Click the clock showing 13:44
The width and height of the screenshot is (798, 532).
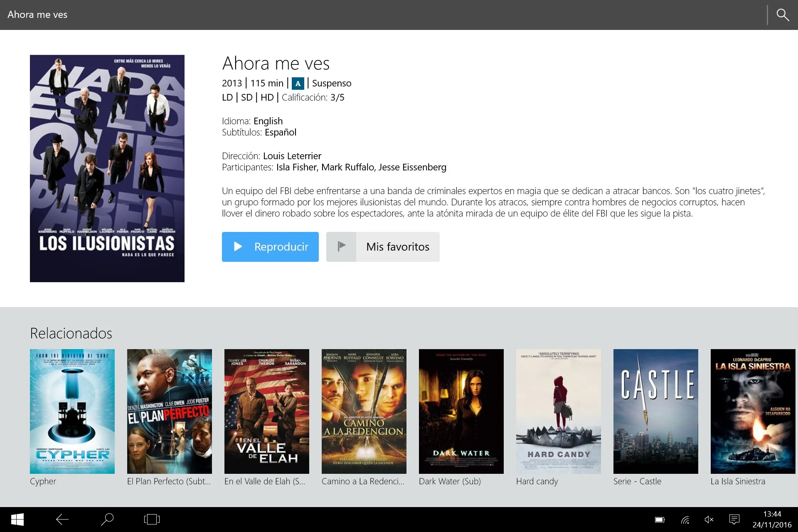[772, 514]
